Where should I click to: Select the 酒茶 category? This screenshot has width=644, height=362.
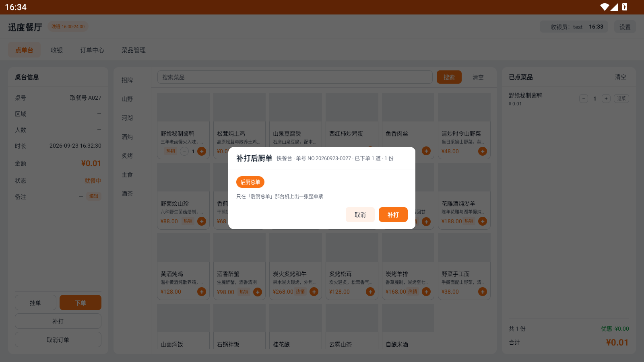point(127,193)
